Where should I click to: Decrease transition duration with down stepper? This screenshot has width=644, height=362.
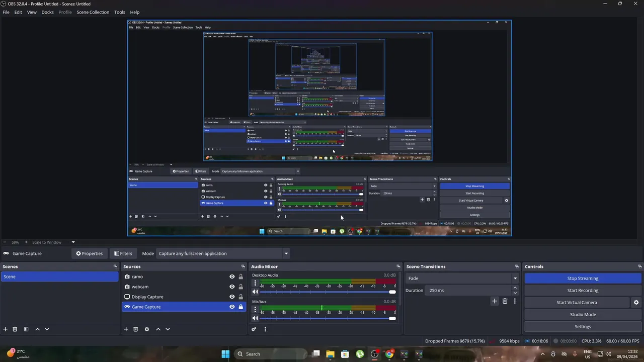pyautogui.click(x=515, y=293)
